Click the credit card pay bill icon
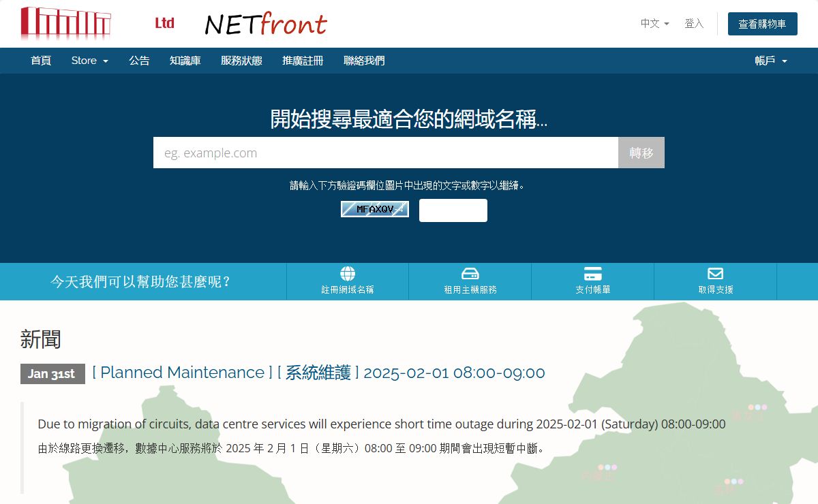 click(x=593, y=274)
